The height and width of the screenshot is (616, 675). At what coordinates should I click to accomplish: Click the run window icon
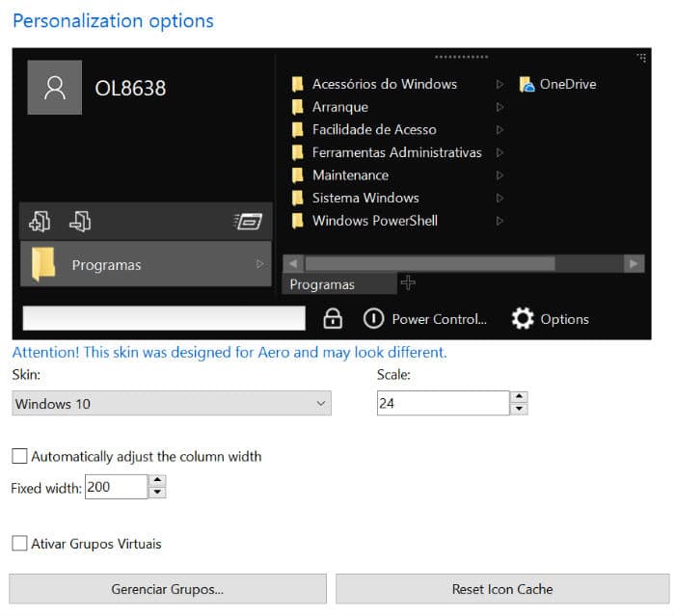tap(248, 222)
